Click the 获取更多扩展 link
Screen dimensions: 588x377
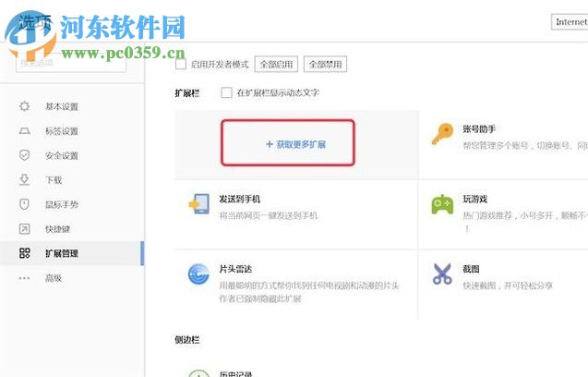(295, 144)
